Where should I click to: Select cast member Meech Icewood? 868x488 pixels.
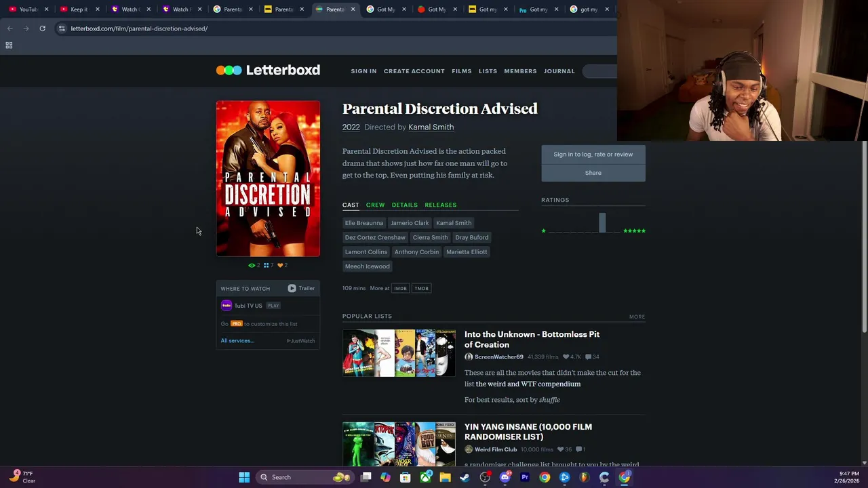pyautogui.click(x=368, y=266)
